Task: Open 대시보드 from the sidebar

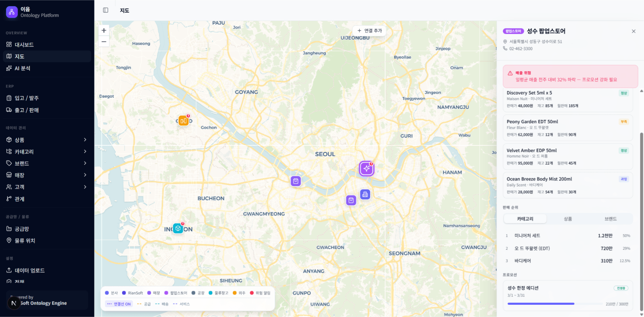Action: click(47, 45)
